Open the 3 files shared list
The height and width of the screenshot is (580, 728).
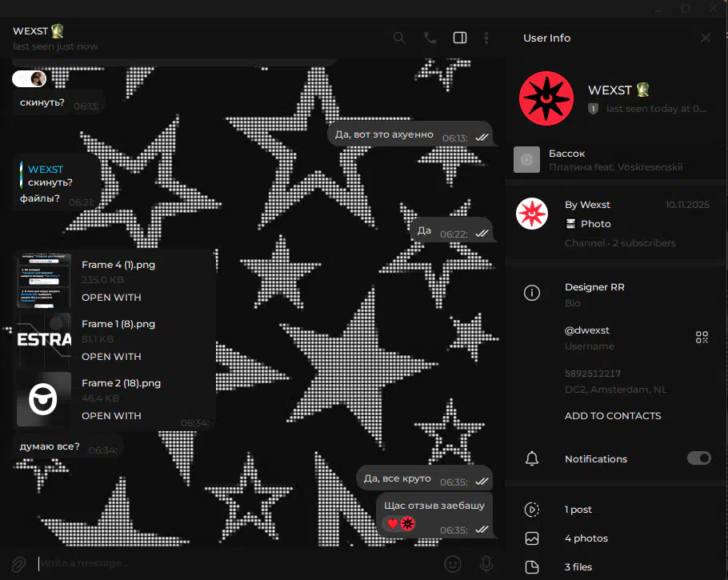(578, 567)
